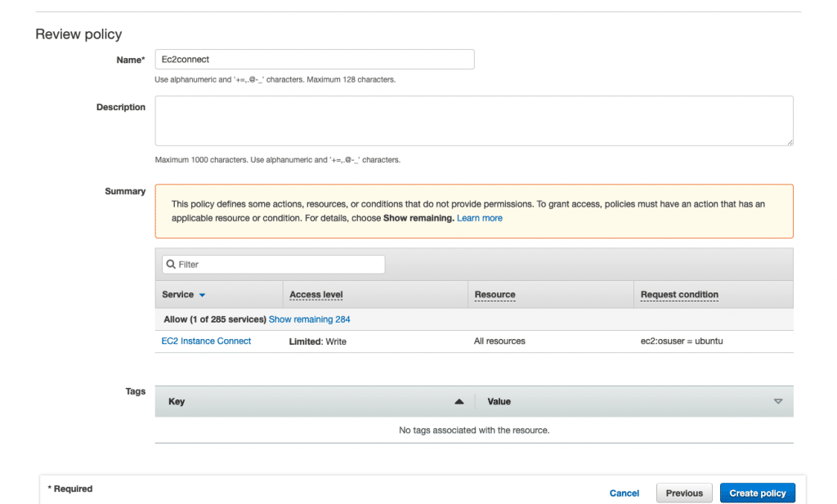
Task: Click the Access level column header
Action: 316,295
